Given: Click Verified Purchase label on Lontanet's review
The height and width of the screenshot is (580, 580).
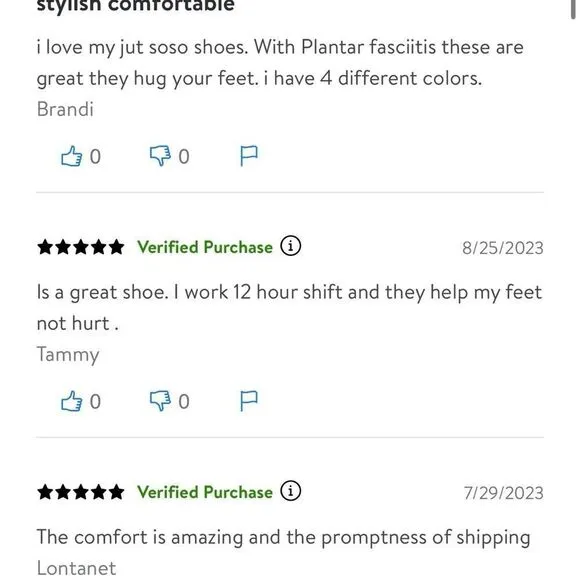Looking at the screenshot, I should (205, 492).
